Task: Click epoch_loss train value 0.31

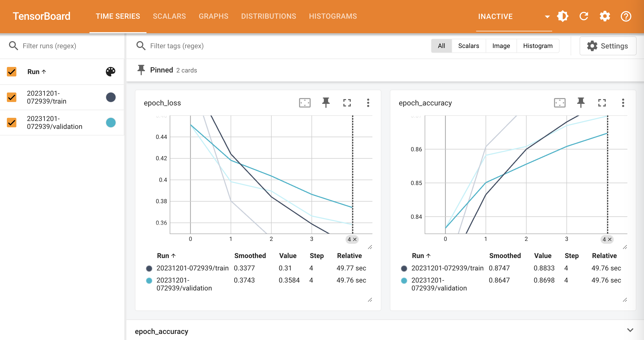Action: point(285,268)
